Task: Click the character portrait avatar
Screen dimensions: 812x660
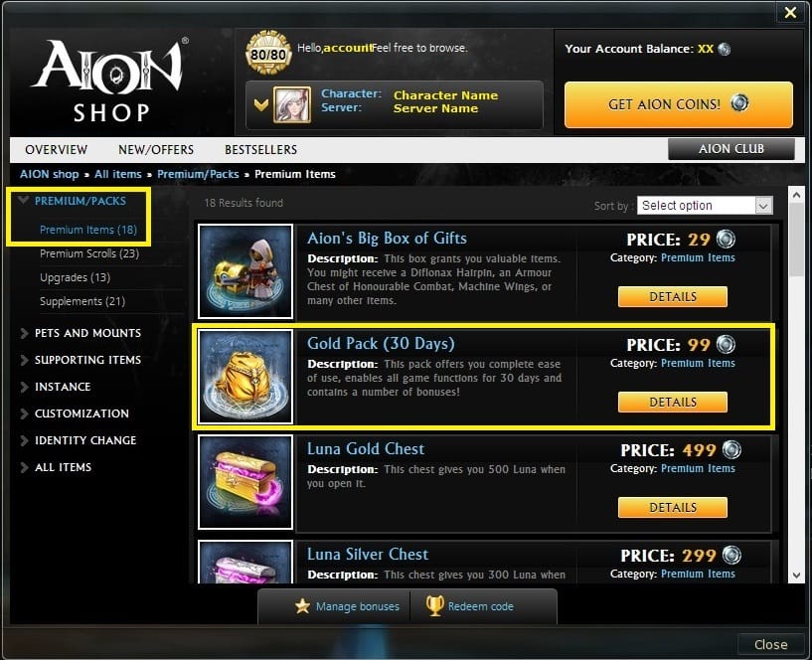Action: pos(292,104)
